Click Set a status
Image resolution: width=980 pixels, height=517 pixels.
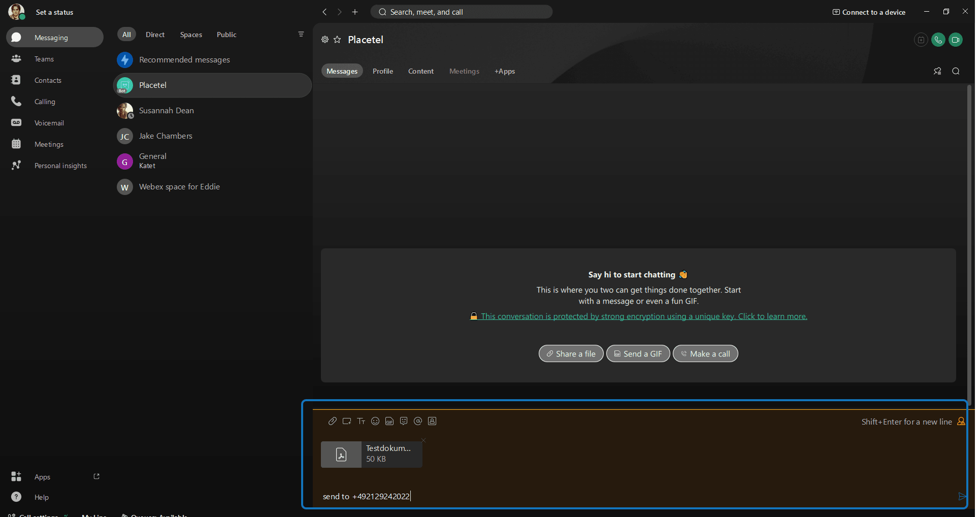[x=54, y=12]
